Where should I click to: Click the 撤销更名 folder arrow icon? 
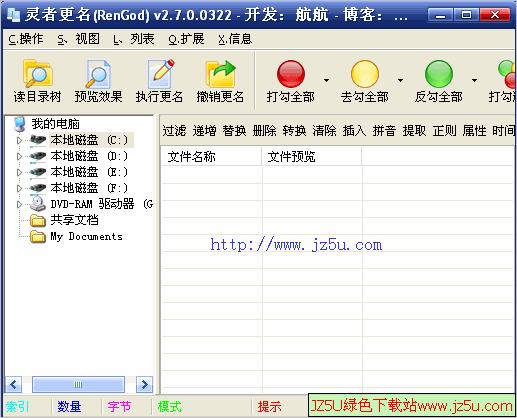(x=220, y=74)
